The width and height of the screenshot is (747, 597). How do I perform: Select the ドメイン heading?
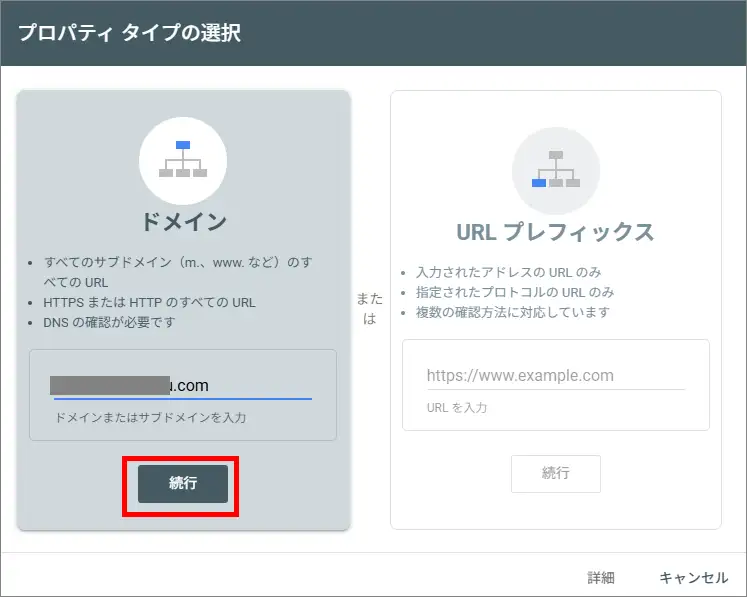click(183, 222)
